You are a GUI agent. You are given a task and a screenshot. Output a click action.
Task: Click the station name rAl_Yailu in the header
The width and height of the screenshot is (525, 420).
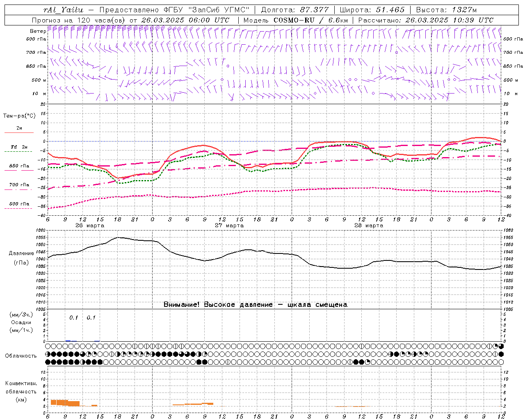63,10
